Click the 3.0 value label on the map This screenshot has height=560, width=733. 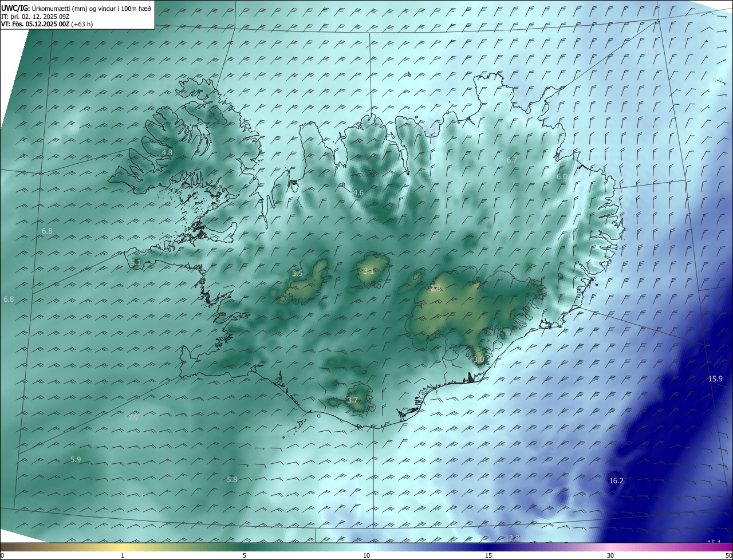pyautogui.click(x=479, y=360)
